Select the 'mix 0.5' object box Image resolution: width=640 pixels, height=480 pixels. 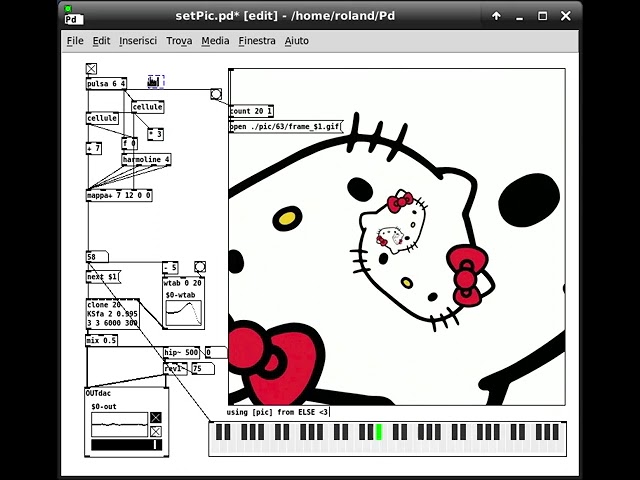pyautogui.click(x=102, y=340)
